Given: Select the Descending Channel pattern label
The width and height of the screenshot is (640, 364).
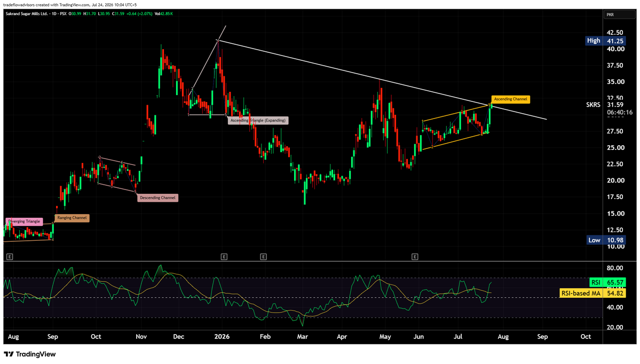Looking at the screenshot, I should pyautogui.click(x=157, y=198).
